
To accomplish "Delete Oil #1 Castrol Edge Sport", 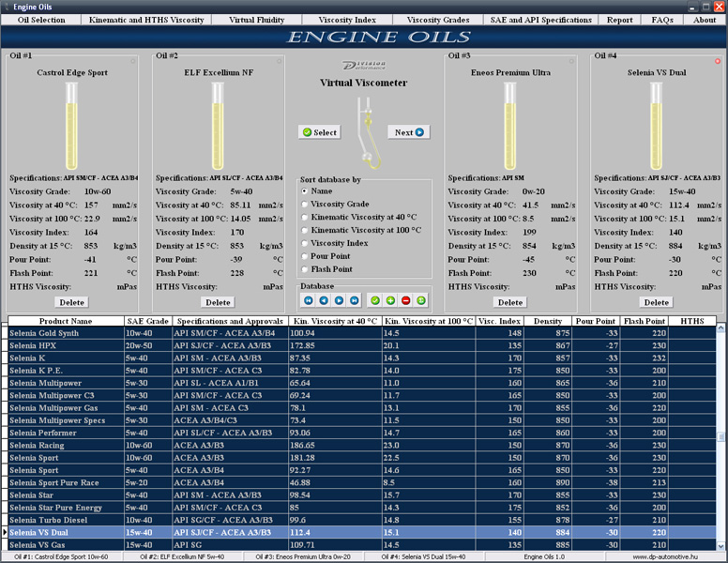I will [x=72, y=302].
